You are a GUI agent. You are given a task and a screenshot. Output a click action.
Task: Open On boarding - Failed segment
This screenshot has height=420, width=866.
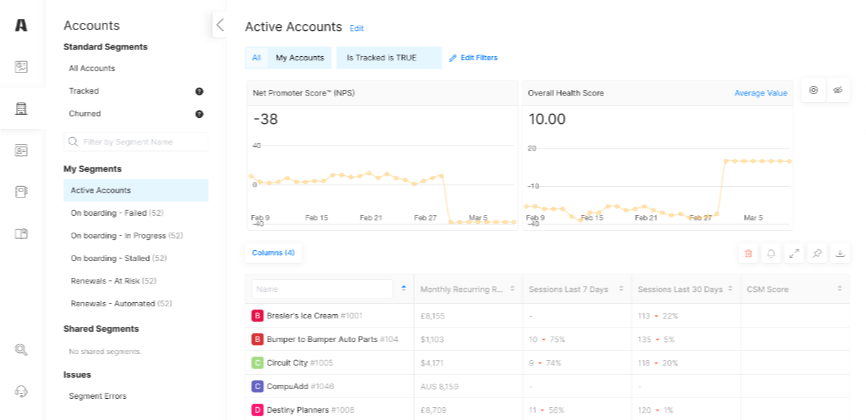click(117, 213)
